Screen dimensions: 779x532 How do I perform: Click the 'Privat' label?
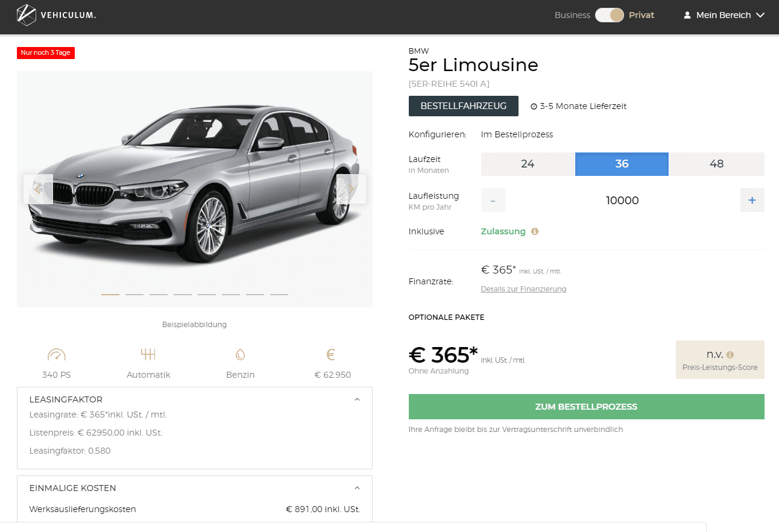[x=642, y=15]
